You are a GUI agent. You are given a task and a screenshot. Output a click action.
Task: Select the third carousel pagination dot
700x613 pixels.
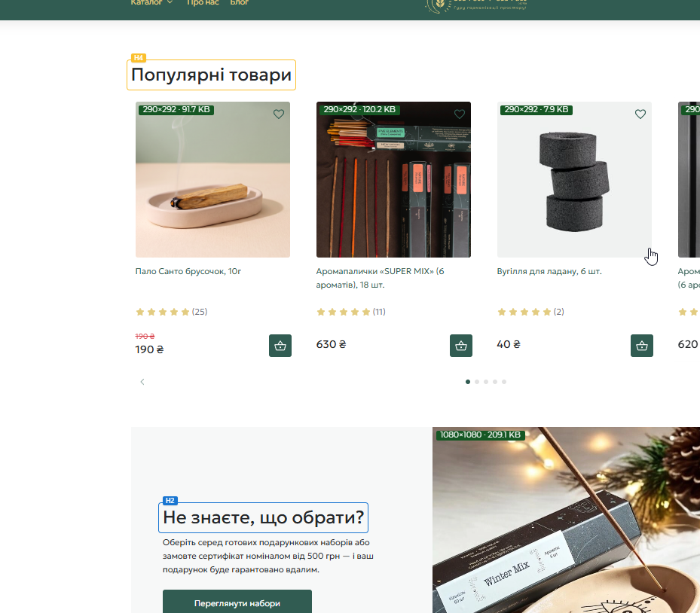486,382
